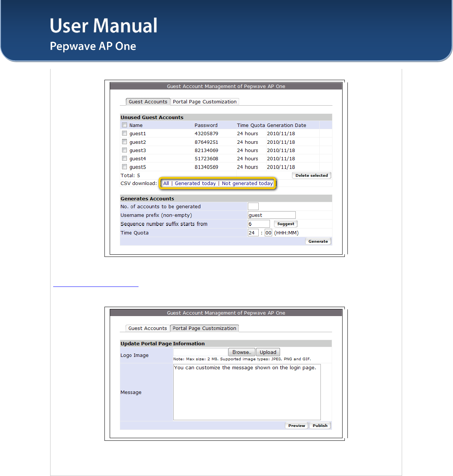The height and width of the screenshot is (476, 453).
Task: Select password 87649251
Action: [206, 142]
